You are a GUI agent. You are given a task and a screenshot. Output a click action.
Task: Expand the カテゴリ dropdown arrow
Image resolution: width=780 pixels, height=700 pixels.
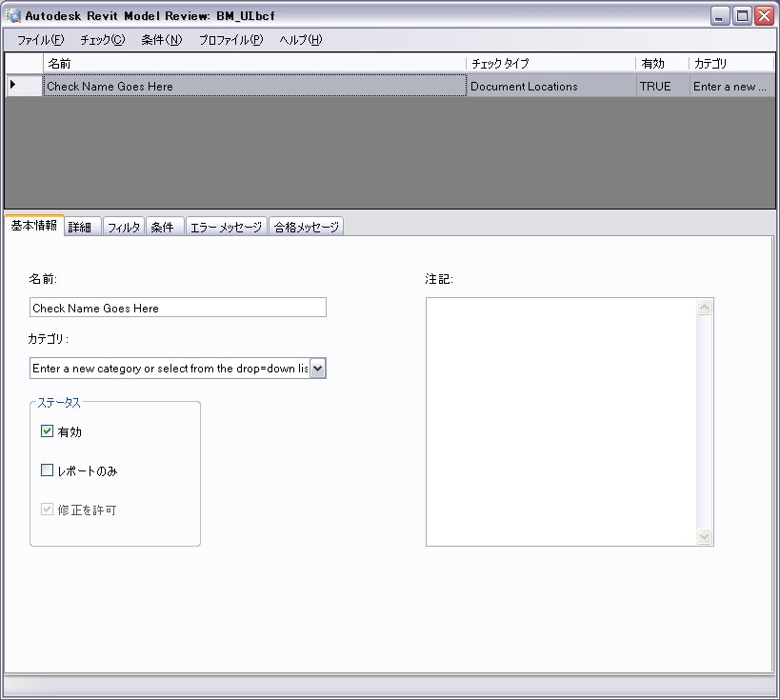(x=318, y=369)
